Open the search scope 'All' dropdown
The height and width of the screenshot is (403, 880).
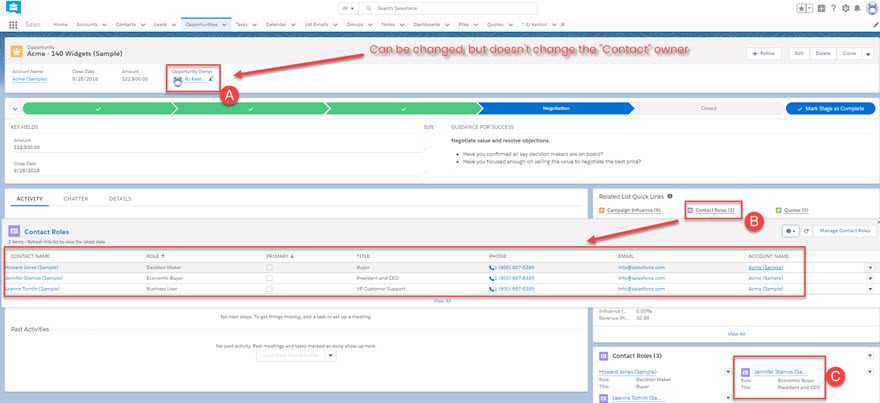(349, 8)
